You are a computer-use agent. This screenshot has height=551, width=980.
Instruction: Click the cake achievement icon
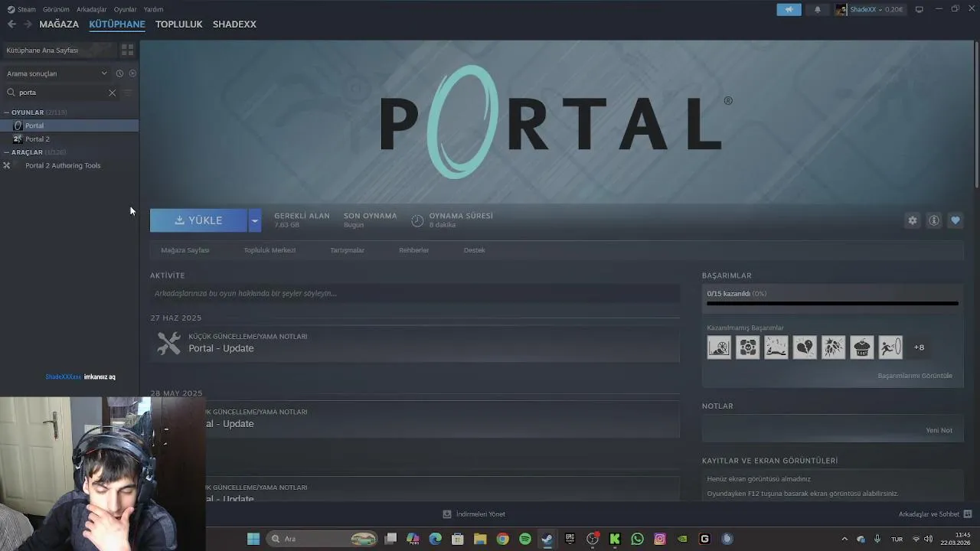(862, 347)
